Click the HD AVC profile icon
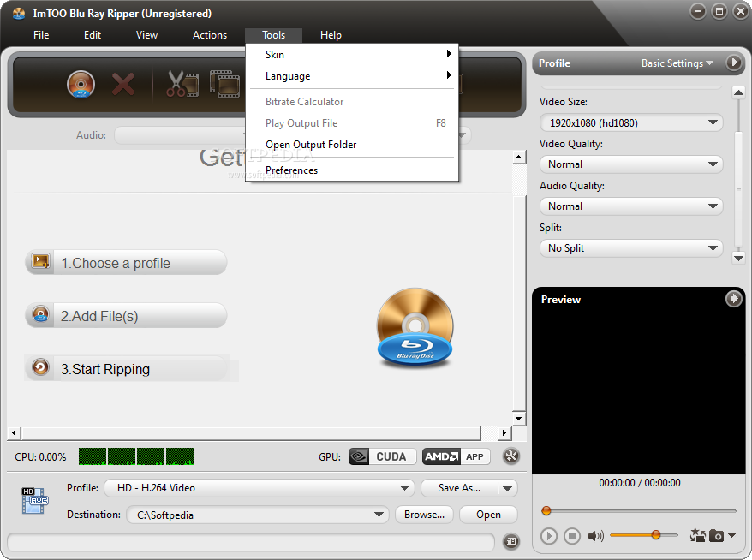 [x=35, y=501]
